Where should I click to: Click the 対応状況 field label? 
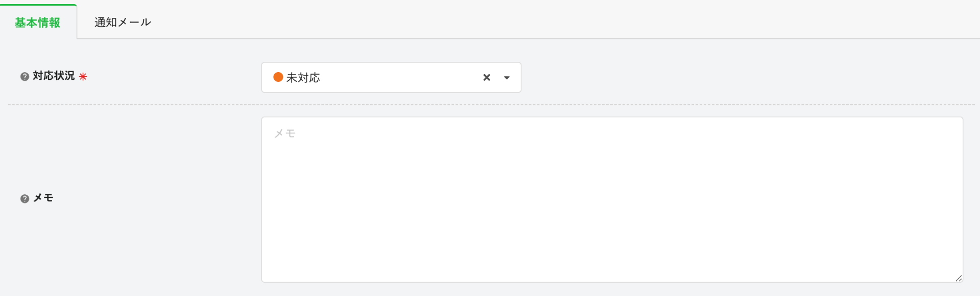[54, 76]
